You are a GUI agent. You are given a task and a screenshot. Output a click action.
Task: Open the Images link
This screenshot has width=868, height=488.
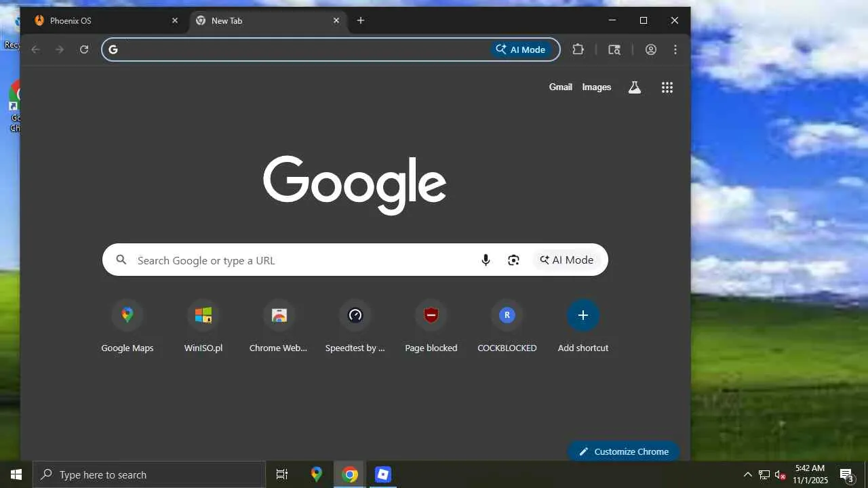[597, 87]
